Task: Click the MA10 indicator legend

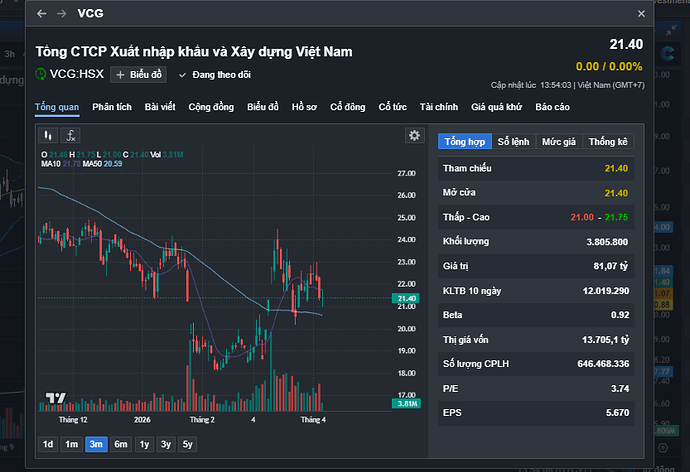Action: click(x=61, y=164)
